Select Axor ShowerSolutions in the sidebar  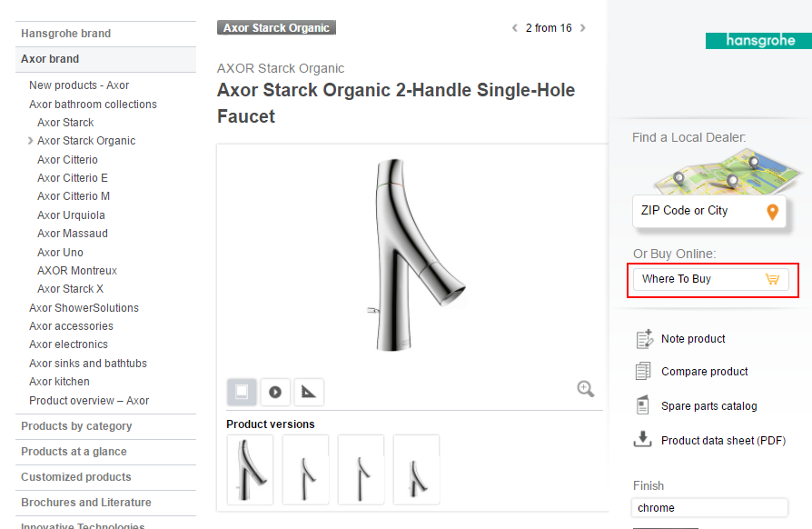coord(84,308)
